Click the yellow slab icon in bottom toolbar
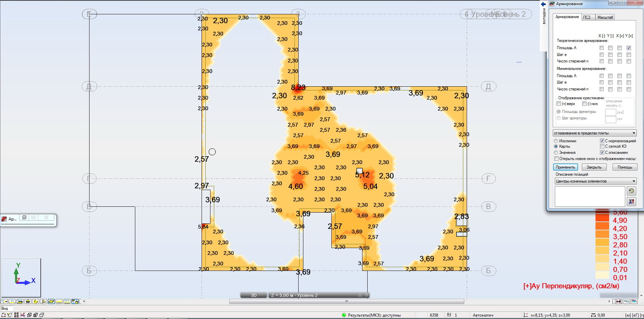Image resolution: width=644 pixels, height=319 pixels. pyautogui.click(x=51, y=302)
